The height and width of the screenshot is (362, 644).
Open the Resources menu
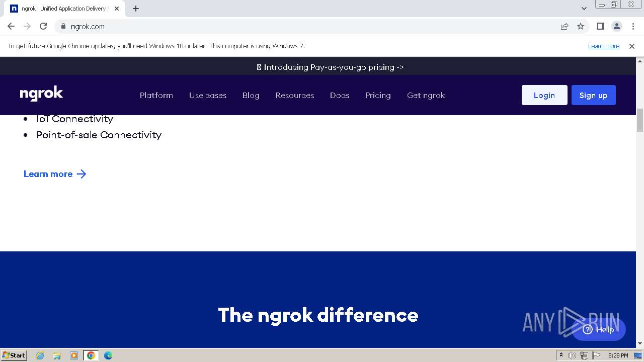pyautogui.click(x=295, y=95)
